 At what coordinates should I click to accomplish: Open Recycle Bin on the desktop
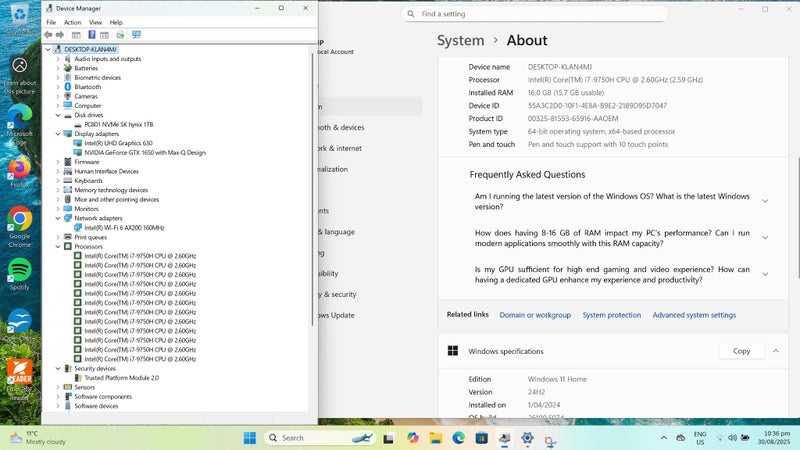click(20, 18)
